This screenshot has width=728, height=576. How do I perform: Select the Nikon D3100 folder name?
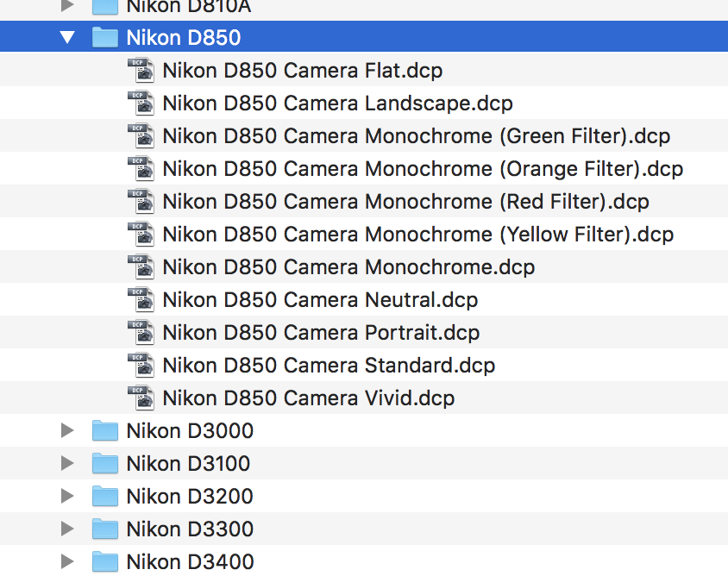click(x=189, y=464)
